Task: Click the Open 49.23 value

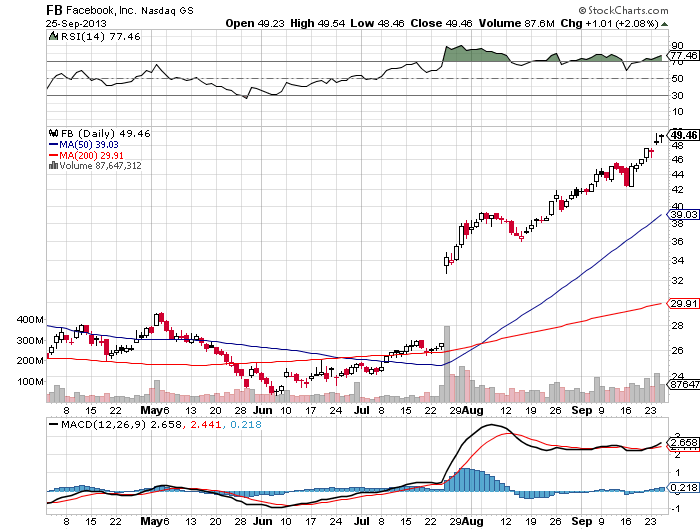Action: coord(254,23)
